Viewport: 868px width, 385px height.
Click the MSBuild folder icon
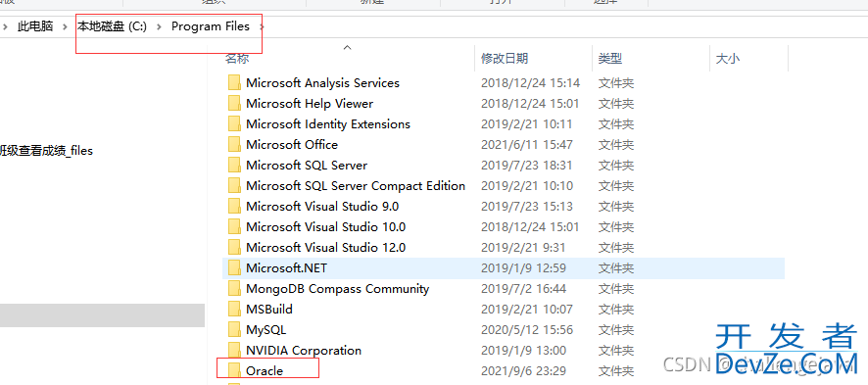[x=235, y=310]
